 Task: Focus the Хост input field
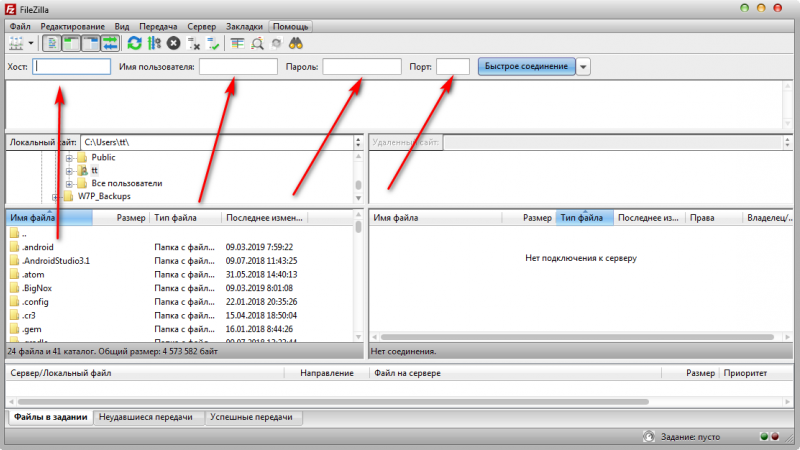click(x=71, y=66)
